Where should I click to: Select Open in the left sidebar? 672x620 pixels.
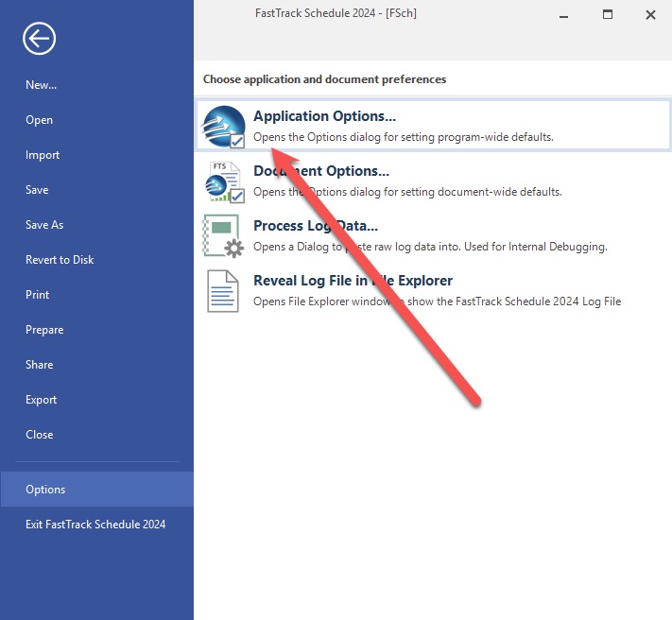(39, 120)
